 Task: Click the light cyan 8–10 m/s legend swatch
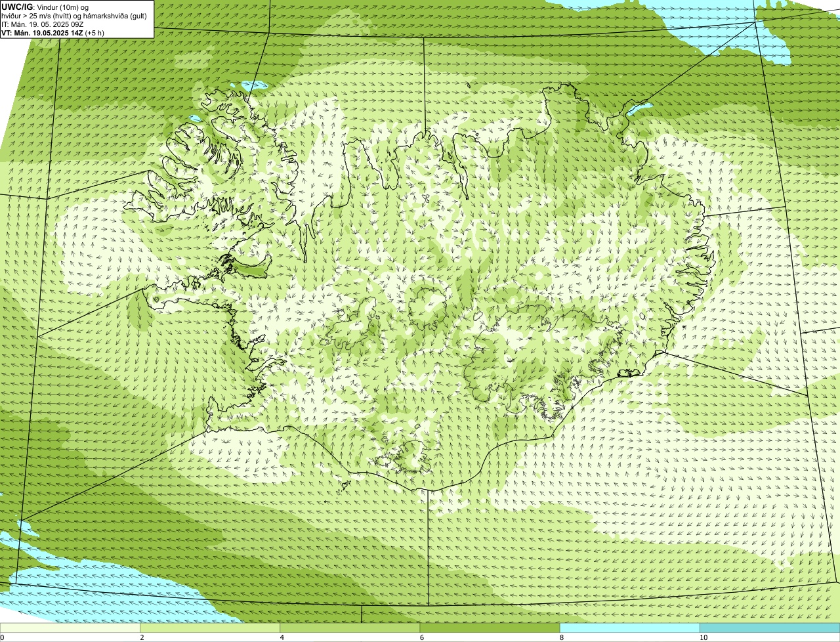pos(630,628)
